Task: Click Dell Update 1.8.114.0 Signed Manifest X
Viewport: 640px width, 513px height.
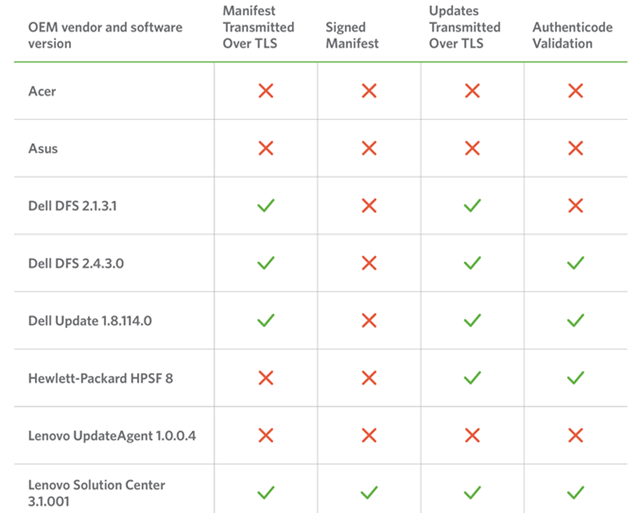Action: coord(369,320)
